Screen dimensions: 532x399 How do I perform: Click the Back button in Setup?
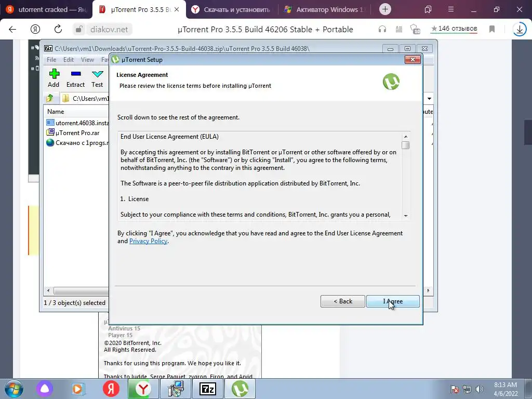tap(343, 301)
